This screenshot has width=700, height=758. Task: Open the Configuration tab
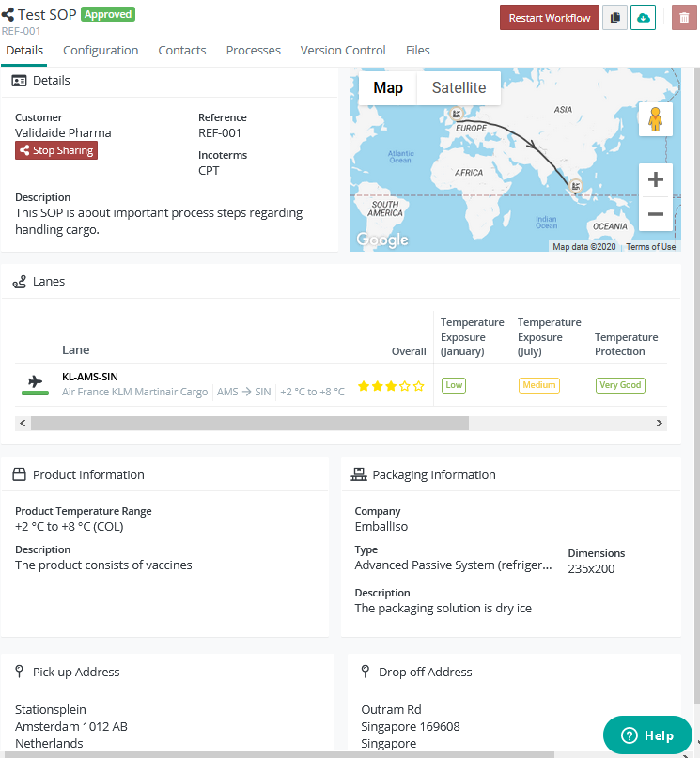point(101,50)
